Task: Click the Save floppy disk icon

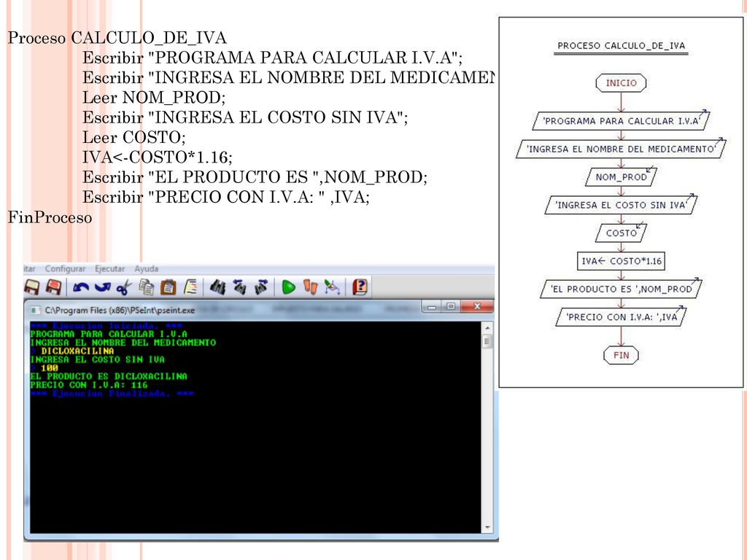Action: coord(31,287)
